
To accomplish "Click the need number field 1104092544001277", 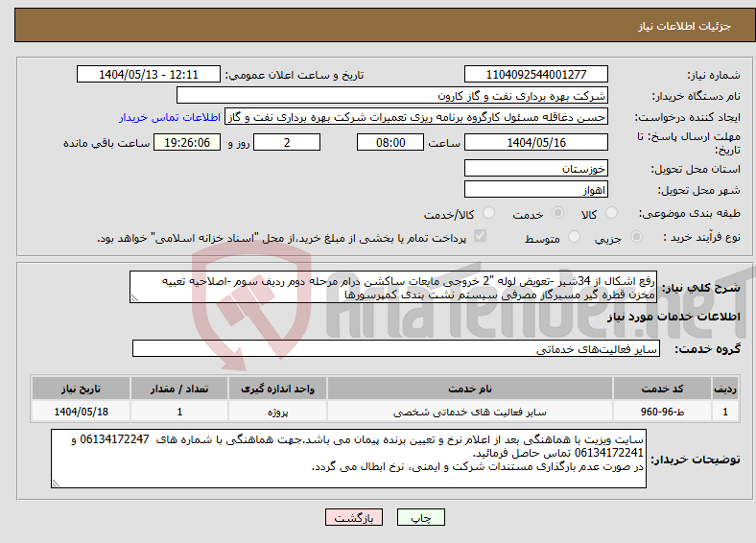I will (535, 74).
